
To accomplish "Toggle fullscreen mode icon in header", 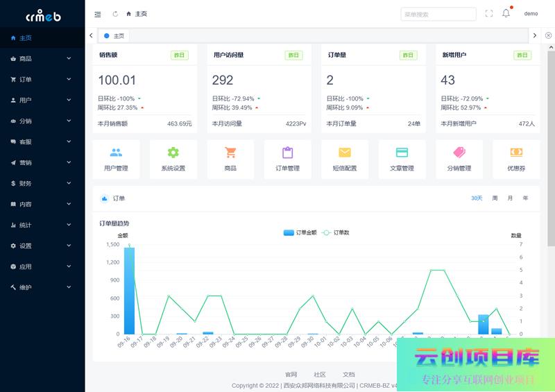I will (x=489, y=14).
